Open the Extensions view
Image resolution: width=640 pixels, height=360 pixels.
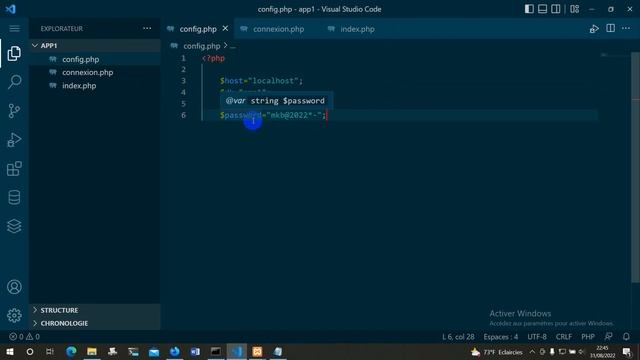(14, 168)
